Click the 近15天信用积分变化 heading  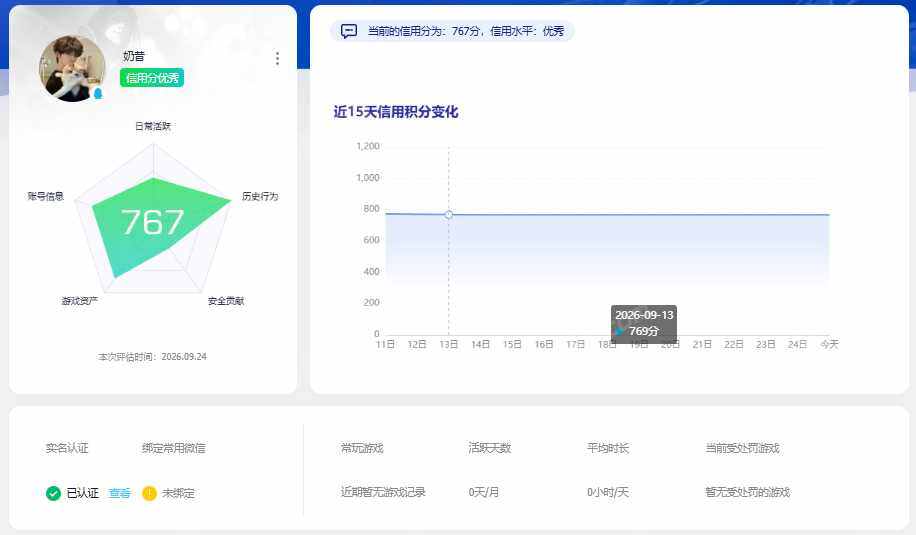(395, 112)
